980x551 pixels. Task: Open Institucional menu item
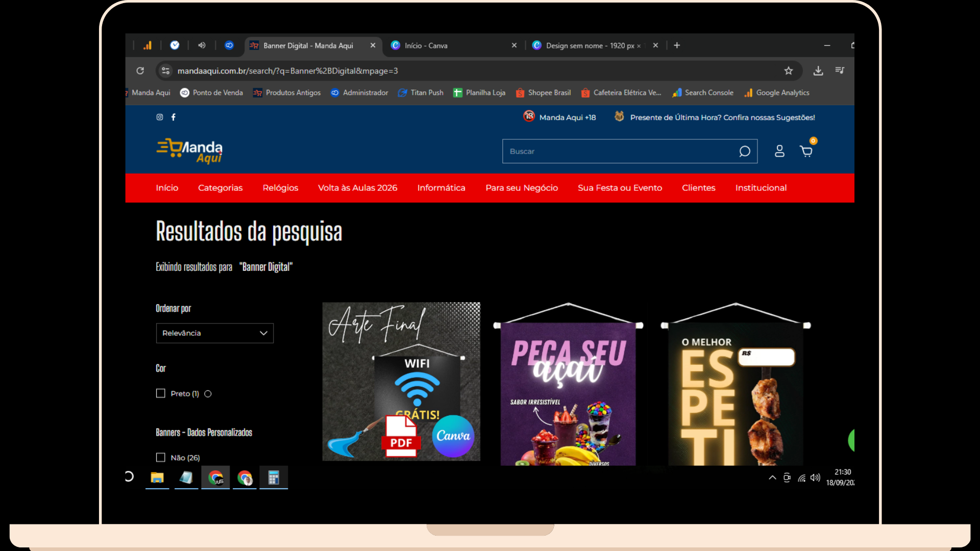[x=761, y=188]
